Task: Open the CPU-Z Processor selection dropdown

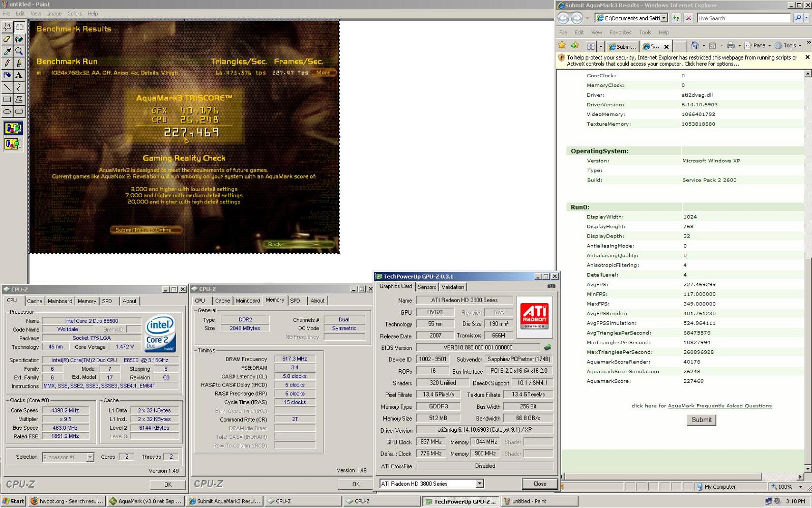Action: [90, 457]
